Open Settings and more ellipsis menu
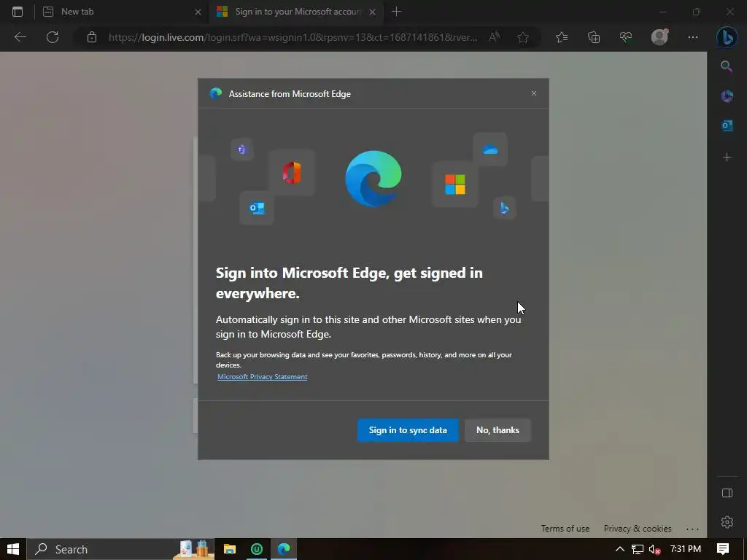This screenshot has width=747, height=560. [x=693, y=37]
